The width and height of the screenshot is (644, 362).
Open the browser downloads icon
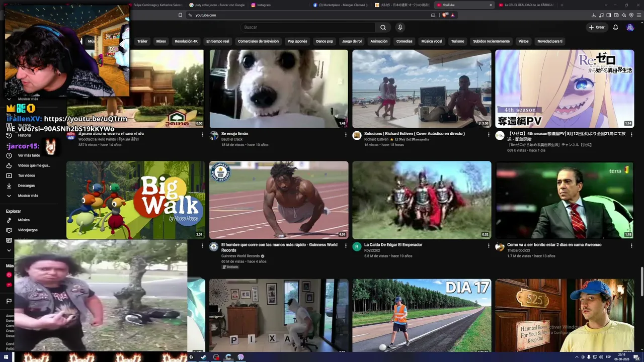pos(594,15)
